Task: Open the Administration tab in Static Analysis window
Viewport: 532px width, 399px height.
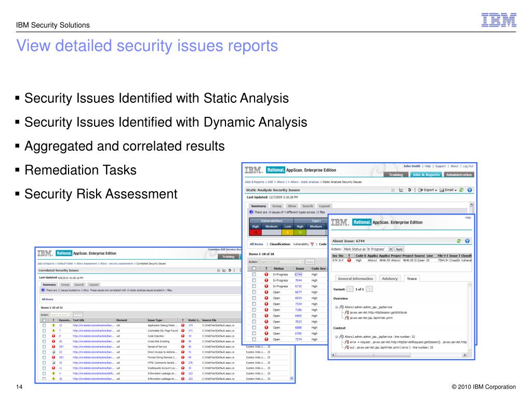Action: click(x=459, y=175)
